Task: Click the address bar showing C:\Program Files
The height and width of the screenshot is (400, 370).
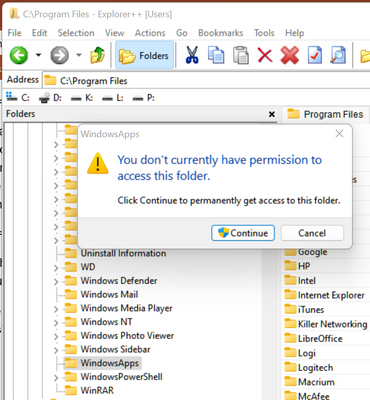Action: click(206, 80)
